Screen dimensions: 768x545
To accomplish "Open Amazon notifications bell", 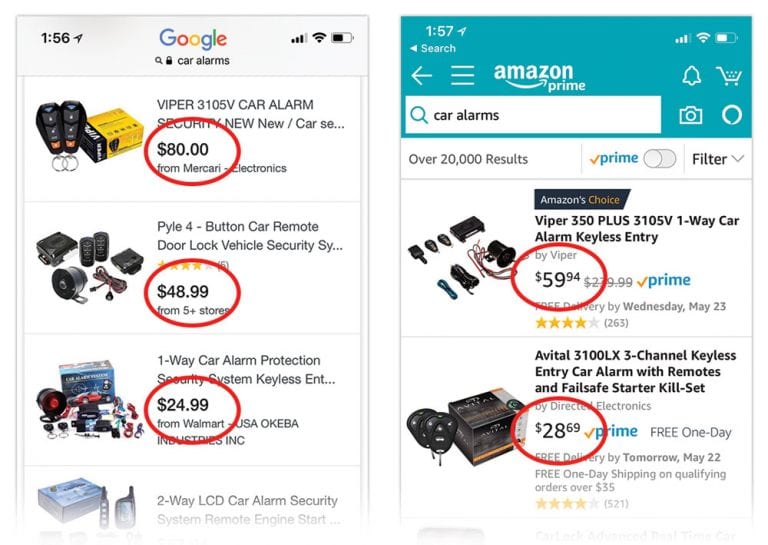I will pos(691,76).
